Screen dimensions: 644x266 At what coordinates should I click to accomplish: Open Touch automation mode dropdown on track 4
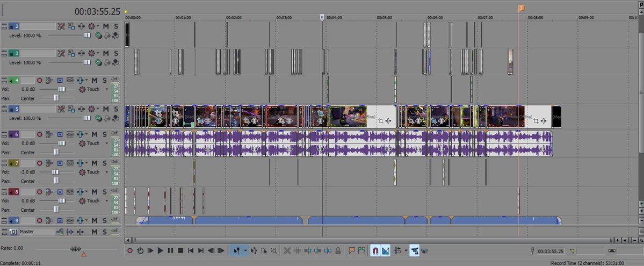107,89
